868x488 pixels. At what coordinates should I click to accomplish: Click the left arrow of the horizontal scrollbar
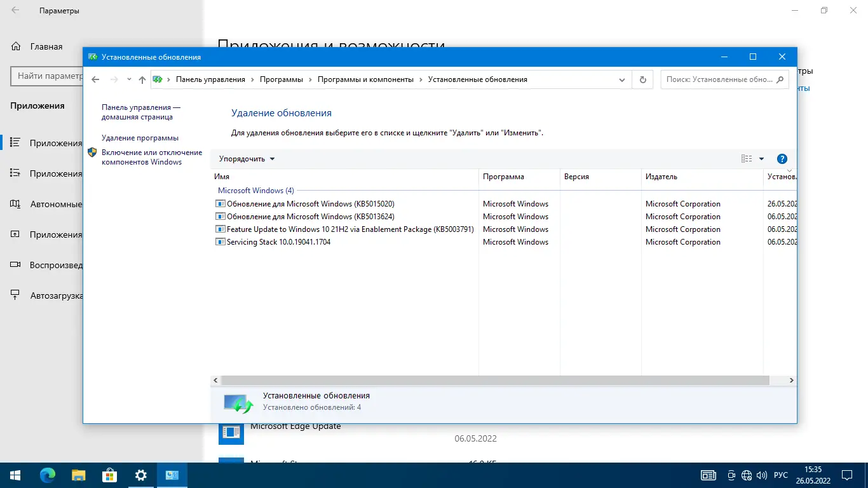pos(215,380)
